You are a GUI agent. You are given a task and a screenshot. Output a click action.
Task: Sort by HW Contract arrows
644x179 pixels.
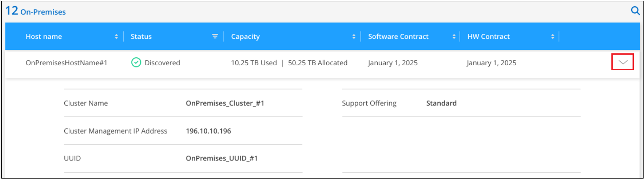point(552,37)
